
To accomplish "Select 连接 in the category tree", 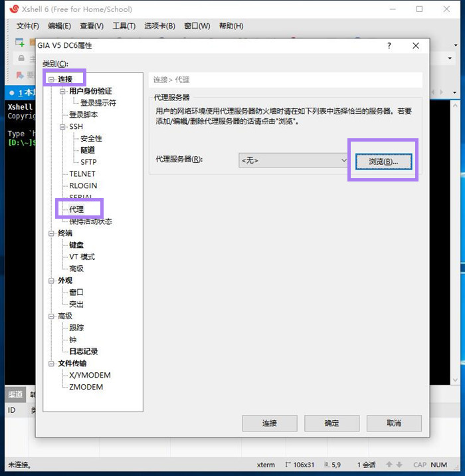I will (x=65, y=79).
